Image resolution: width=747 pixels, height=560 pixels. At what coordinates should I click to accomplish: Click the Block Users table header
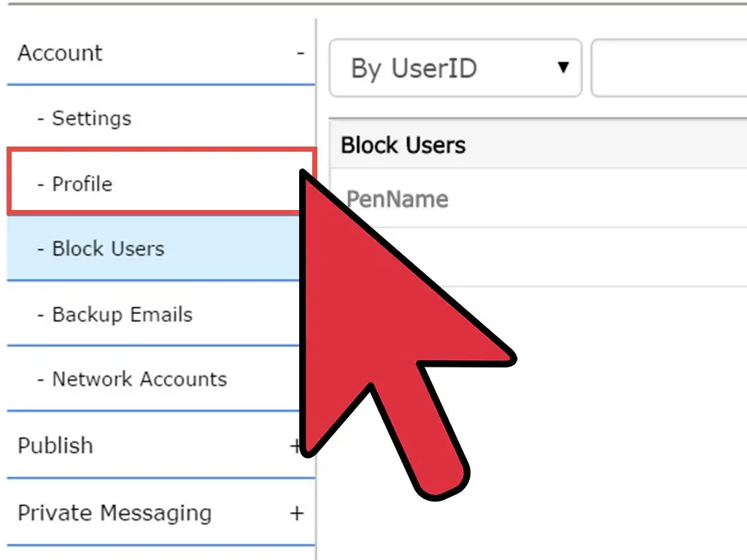pyautogui.click(x=403, y=145)
